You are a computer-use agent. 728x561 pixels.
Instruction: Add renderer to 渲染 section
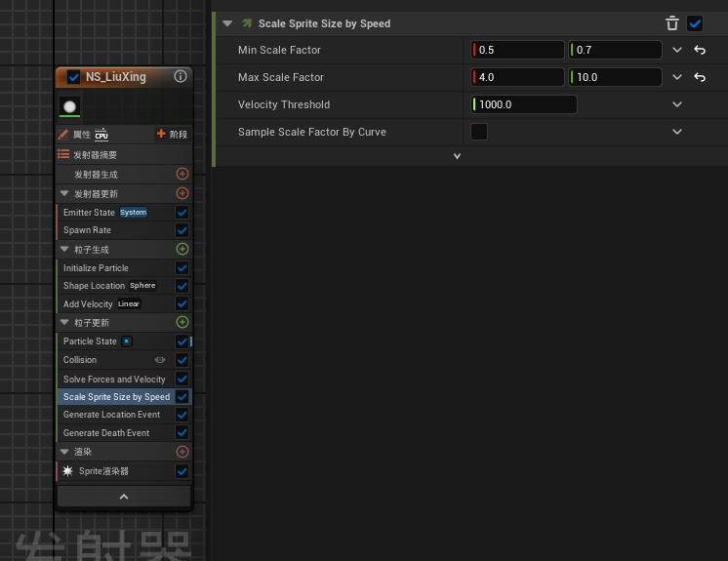pyautogui.click(x=182, y=452)
